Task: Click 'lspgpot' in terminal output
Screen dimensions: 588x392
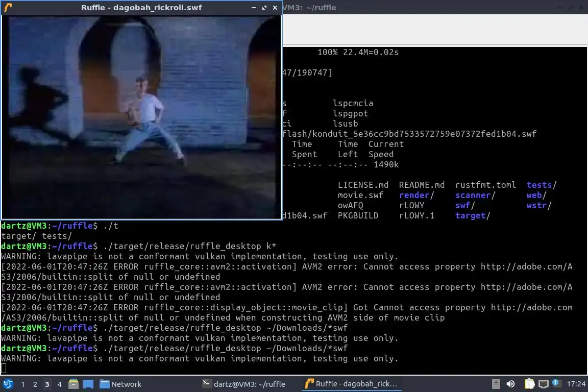Action: (350, 114)
